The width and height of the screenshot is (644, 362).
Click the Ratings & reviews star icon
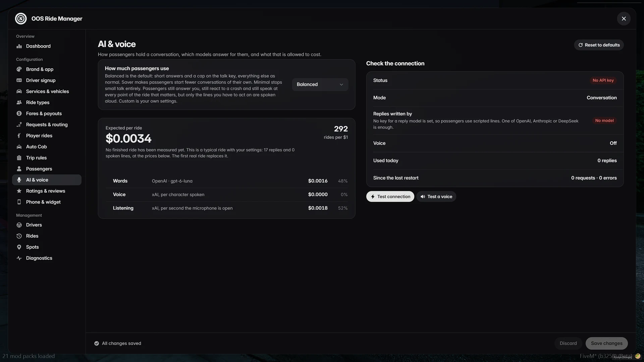pyautogui.click(x=19, y=191)
